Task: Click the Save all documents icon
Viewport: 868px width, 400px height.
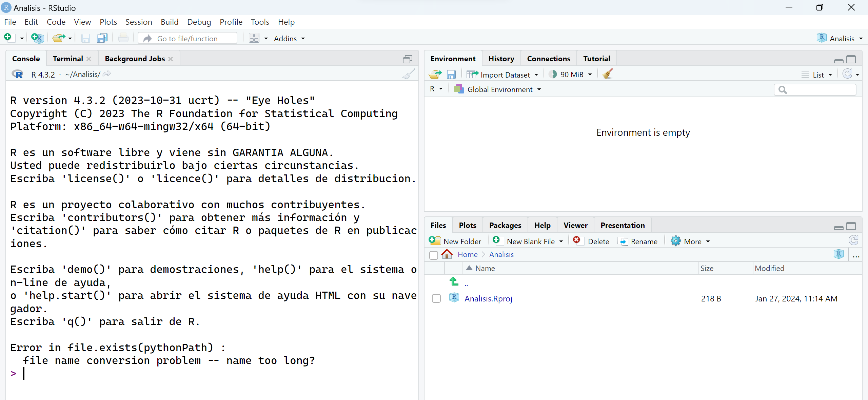Action: [x=102, y=38]
